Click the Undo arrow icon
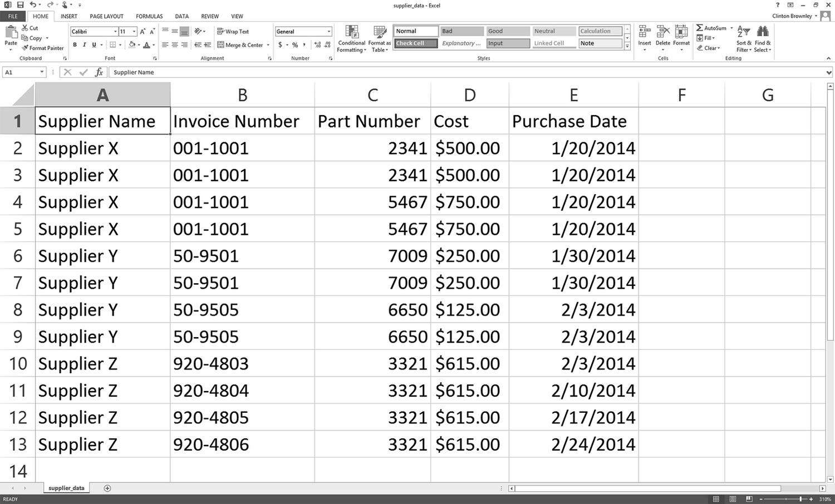The height and width of the screenshot is (504, 835). pyautogui.click(x=33, y=5)
